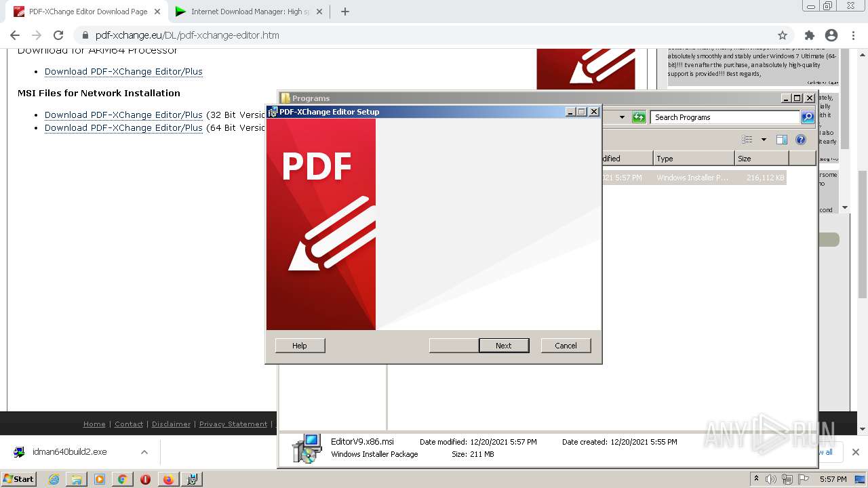This screenshot has height=488, width=868.
Task: Sort by the Type column header
Action: tap(694, 159)
